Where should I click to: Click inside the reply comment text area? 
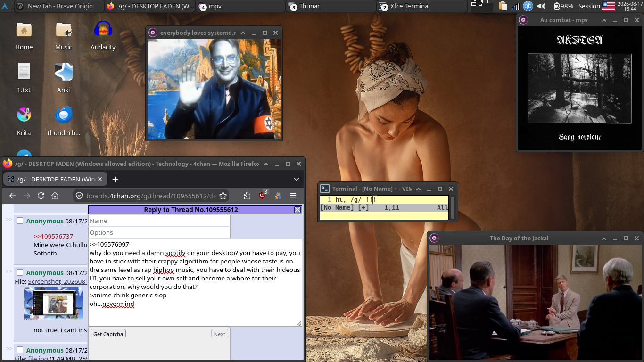click(x=195, y=282)
